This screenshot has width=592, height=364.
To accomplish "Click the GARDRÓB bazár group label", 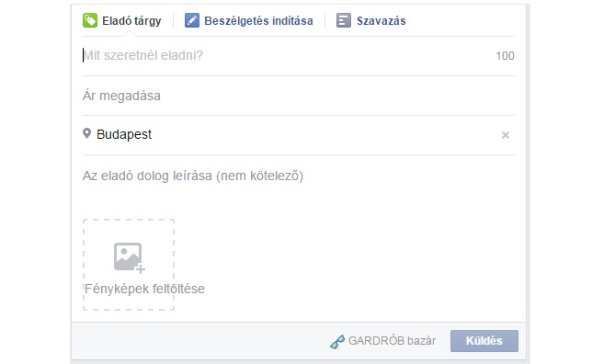I will (392, 341).
